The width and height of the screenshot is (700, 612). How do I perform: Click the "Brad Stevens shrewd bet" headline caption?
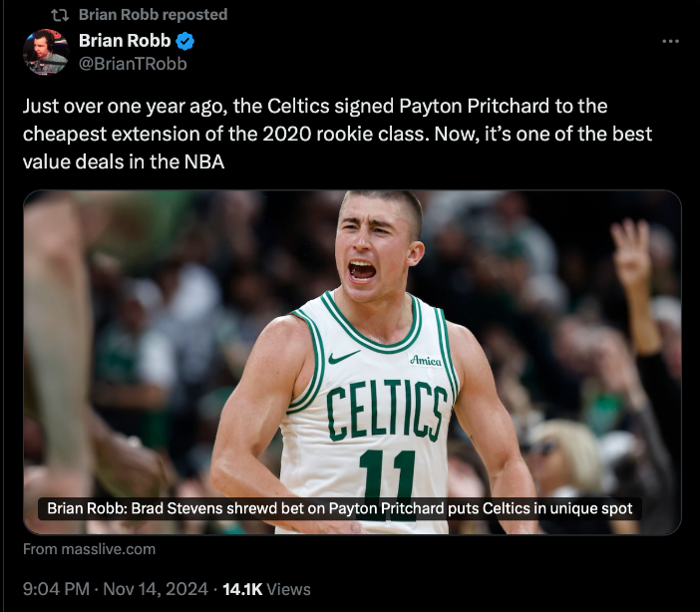[x=339, y=508]
